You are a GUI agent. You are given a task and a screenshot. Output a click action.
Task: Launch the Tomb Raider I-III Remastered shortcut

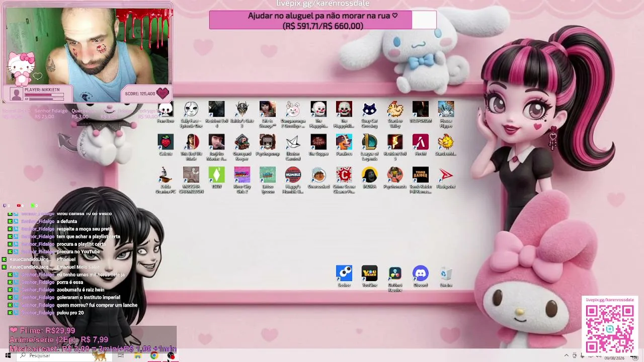tap(421, 180)
